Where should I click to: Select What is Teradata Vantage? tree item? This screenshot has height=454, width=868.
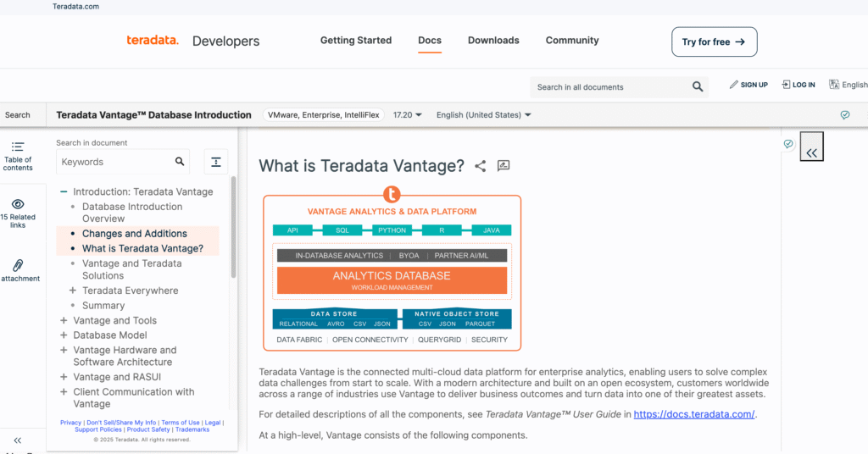coord(142,248)
